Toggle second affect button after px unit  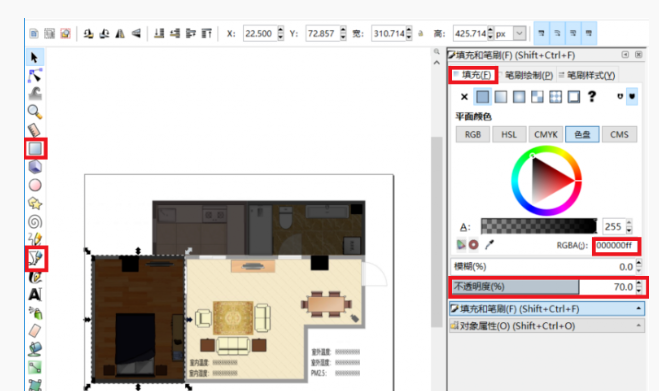point(557,33)
